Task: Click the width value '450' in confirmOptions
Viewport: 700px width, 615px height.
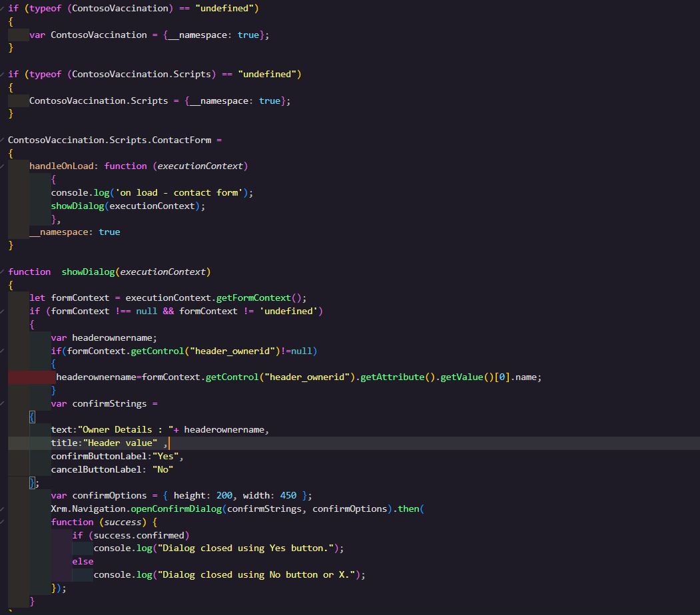Action: point(288,495)
